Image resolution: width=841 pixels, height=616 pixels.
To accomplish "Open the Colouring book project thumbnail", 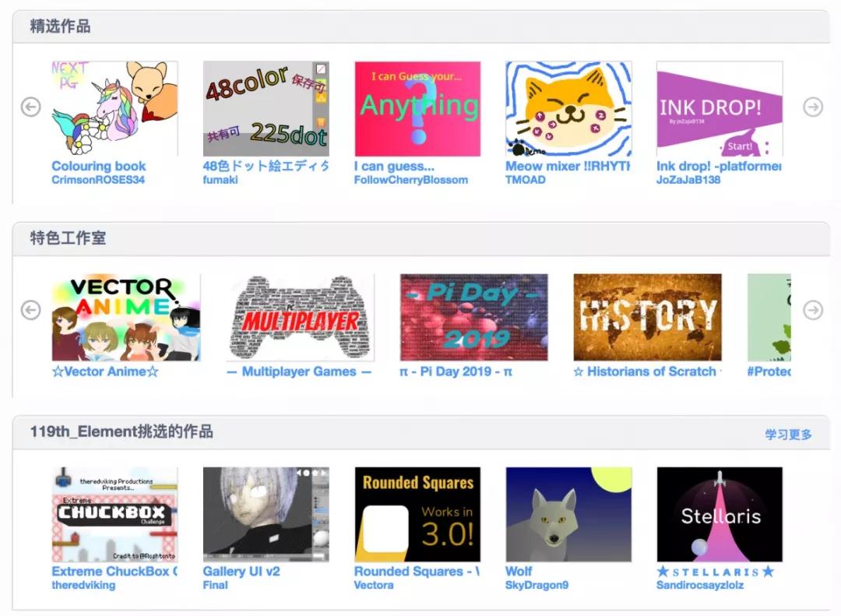I will tap(114, 108).
